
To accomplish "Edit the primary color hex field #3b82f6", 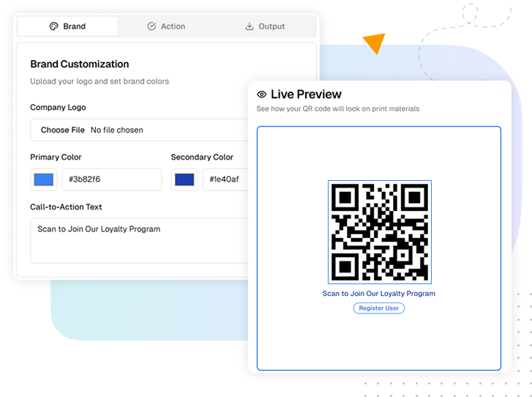I will pos(112,179).
